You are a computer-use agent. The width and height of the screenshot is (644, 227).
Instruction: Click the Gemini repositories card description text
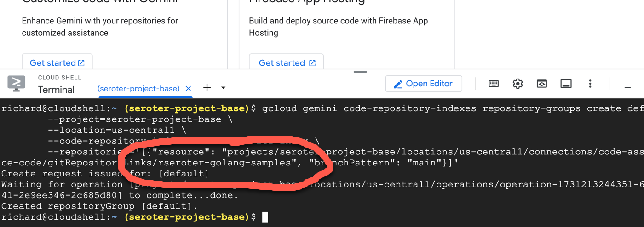(100, 27)
